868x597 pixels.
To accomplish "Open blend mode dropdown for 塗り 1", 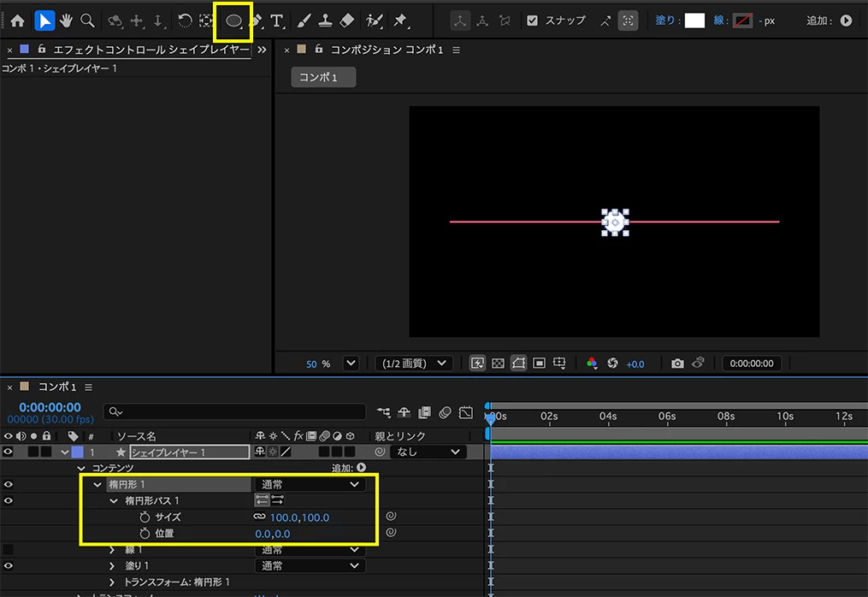I will (310, 566).
